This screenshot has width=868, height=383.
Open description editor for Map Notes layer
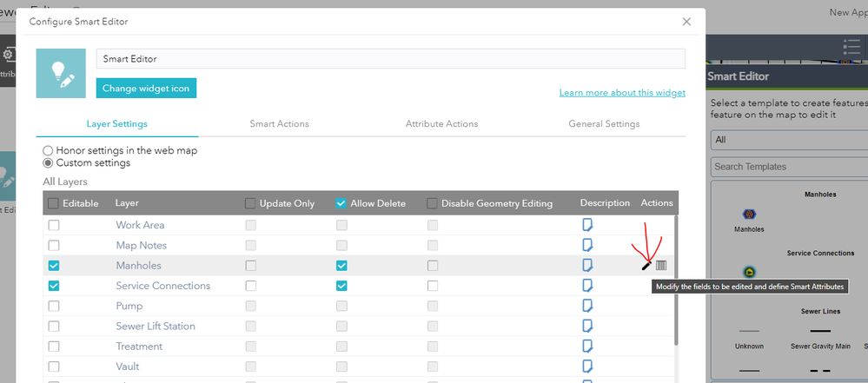point(587,245)
